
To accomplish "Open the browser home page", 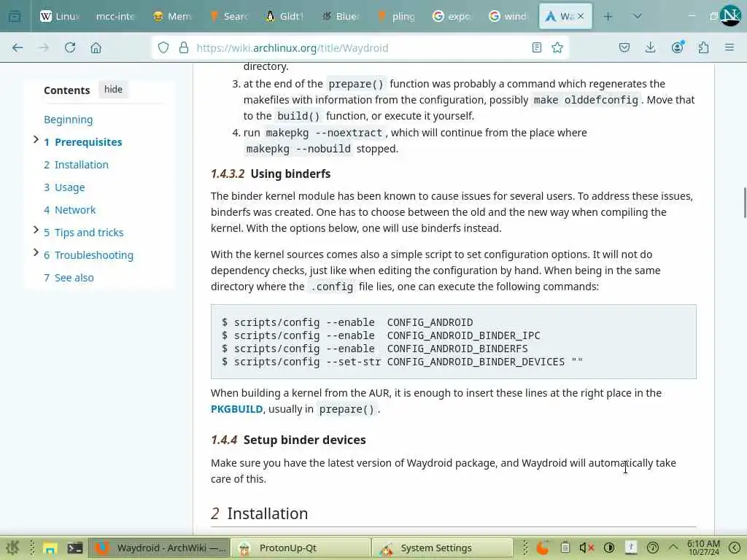I will tap(96, 47).
